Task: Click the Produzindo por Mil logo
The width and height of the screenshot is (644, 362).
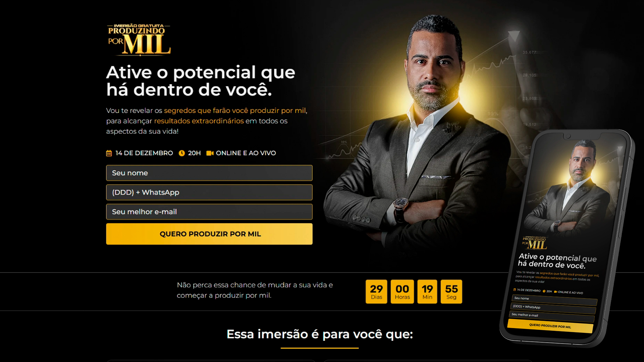Action: click(139, 40)
